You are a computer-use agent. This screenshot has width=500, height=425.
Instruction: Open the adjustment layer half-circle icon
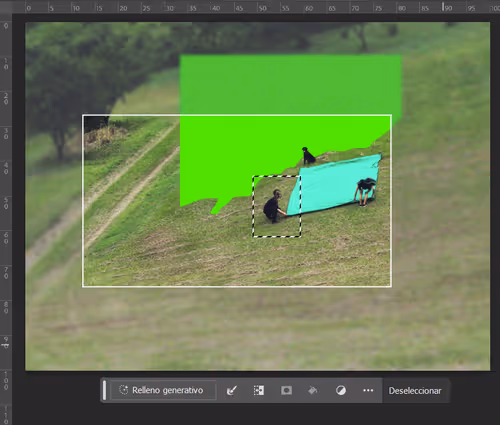point(341,390)
